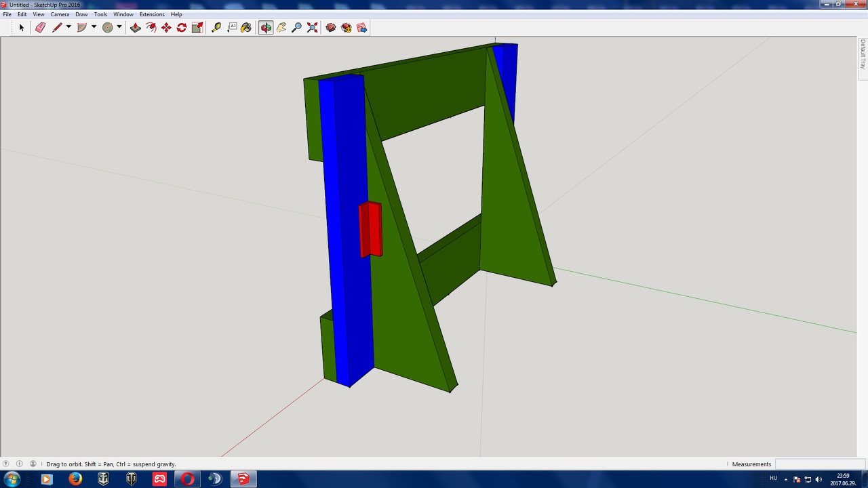Select the Offset tool

pyautogui.click(x=151, y=28)
